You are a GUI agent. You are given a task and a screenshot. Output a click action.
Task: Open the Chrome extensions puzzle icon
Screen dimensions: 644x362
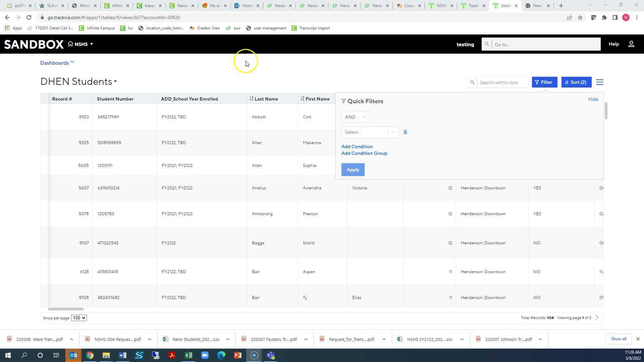(x=604, y=17)
